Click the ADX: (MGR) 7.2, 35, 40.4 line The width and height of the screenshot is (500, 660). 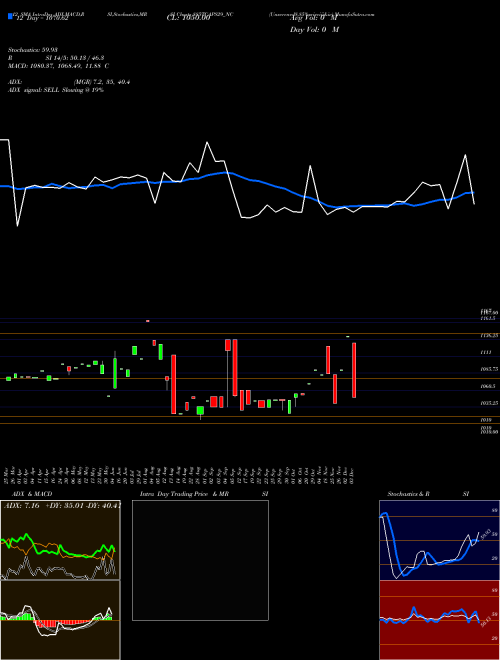[x=69, y=82]
